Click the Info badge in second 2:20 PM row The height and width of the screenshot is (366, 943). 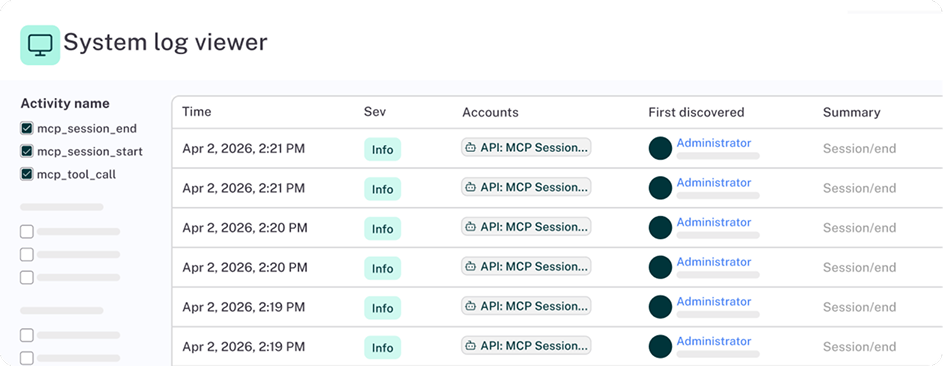382,269
